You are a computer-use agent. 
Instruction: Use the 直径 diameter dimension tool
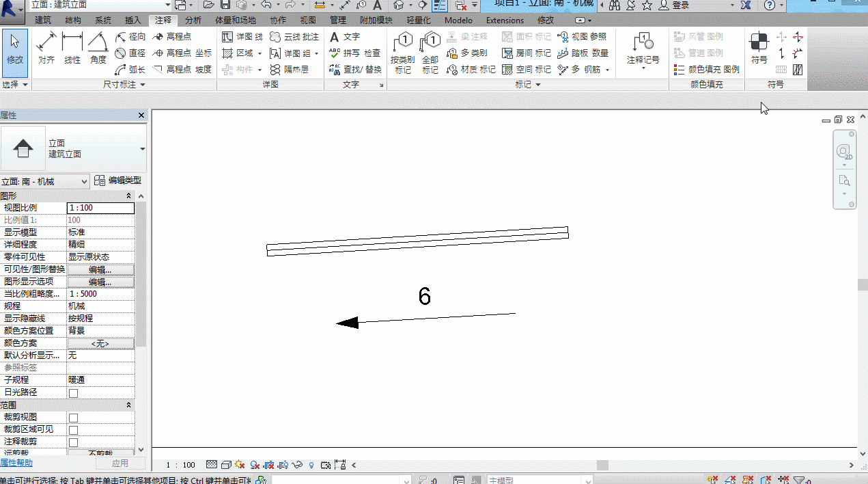coord(130,53)
